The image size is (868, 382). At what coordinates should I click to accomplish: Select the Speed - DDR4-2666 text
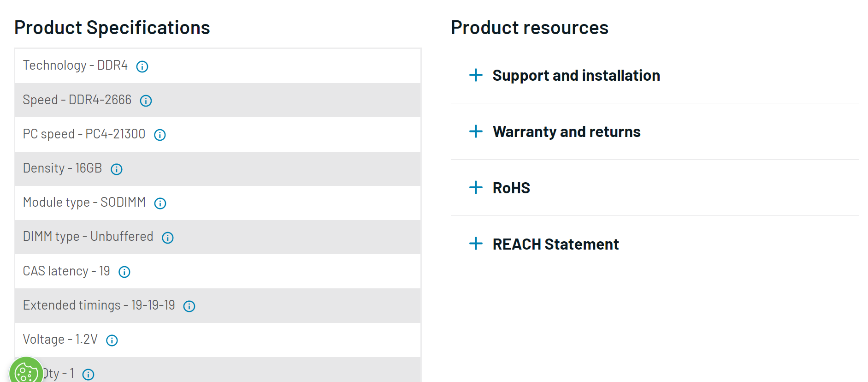point(77,100)
